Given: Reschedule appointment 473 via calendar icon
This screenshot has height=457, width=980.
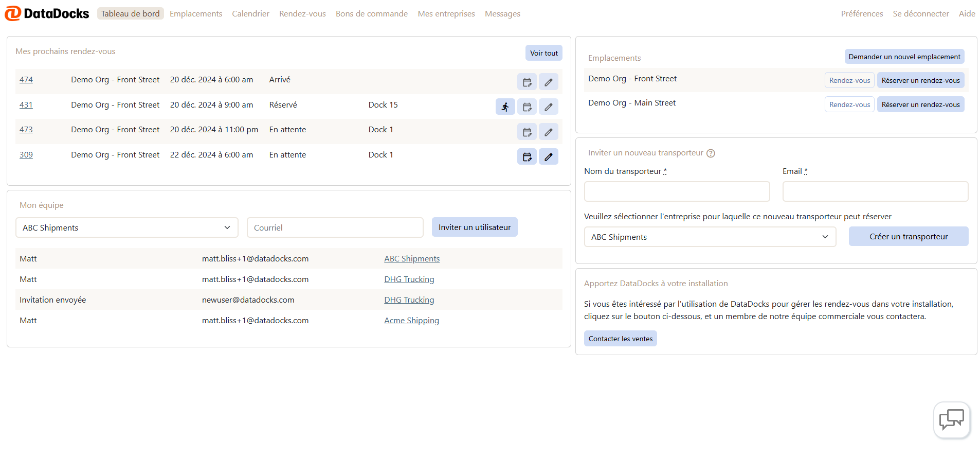Looking at the screenshot, I should 527,132.
